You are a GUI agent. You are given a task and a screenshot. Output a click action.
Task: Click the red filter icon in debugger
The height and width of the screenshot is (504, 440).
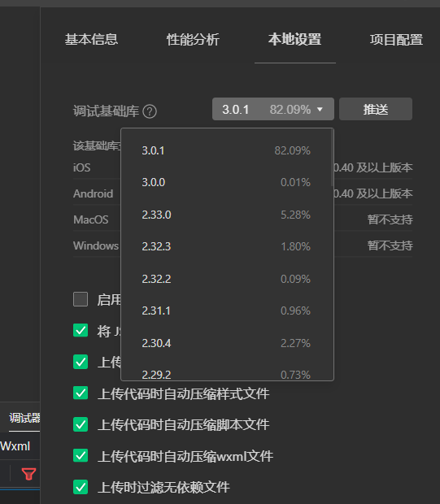coord(28,474)
